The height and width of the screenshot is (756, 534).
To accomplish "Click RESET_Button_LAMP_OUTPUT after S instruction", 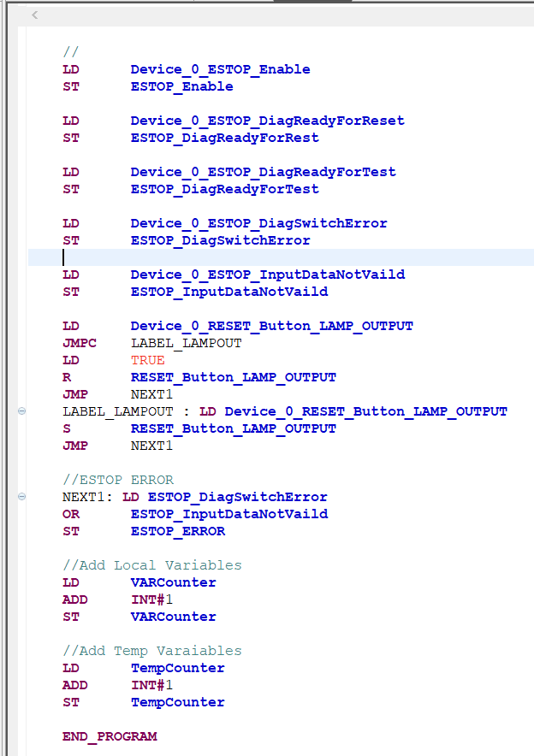I will 234,428.
